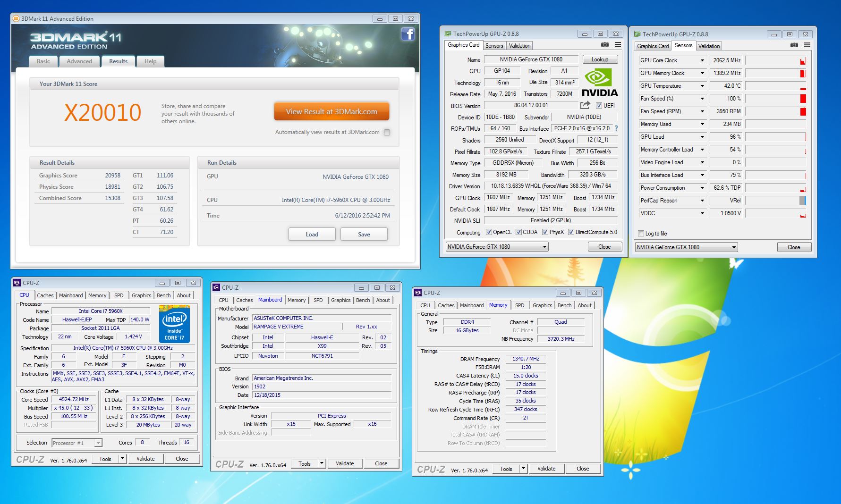Click Validate button in CPU-Z CPU window

(145, 459)
